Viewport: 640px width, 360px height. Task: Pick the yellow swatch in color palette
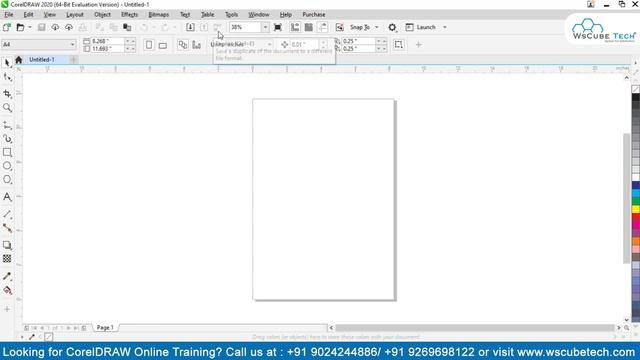(636, 209)
